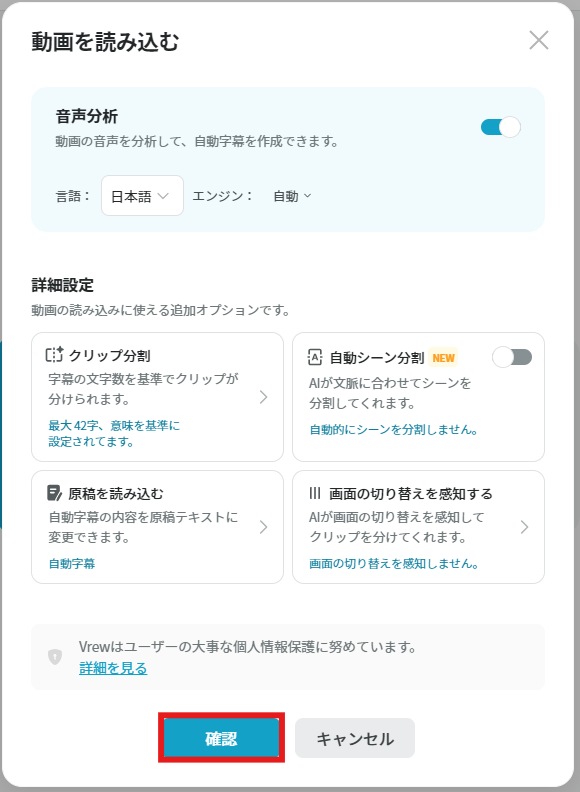Image resolution: width=580 pixels, height=792 pixels.
Task: Expand クリップ分割 settings via chevron
Action: click(263, 397)
